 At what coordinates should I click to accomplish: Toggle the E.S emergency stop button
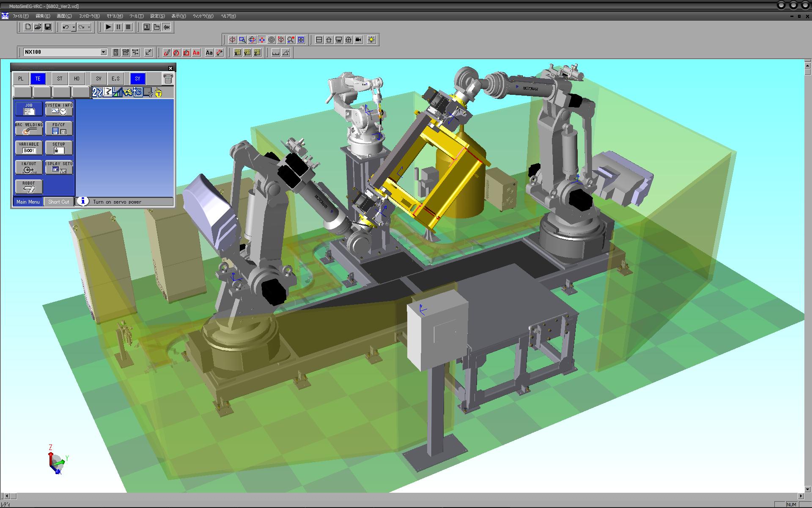click(115, 79)
